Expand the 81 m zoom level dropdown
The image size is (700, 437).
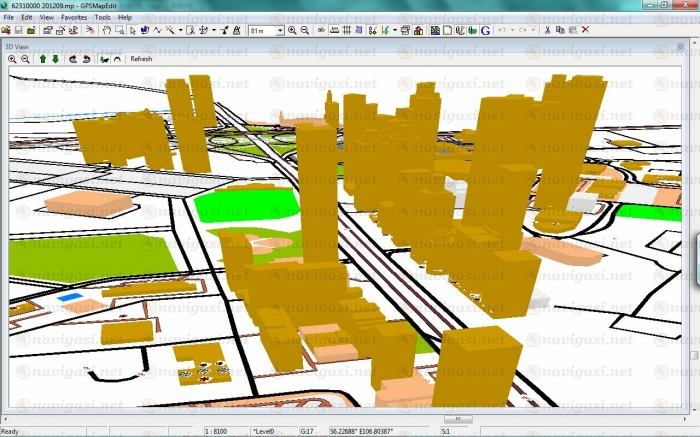(279, 31)
